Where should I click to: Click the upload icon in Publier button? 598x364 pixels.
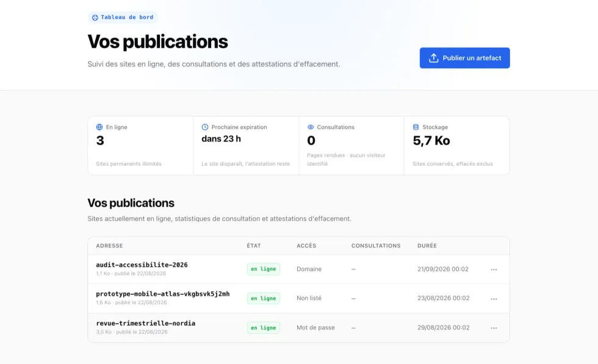point(434,58)
